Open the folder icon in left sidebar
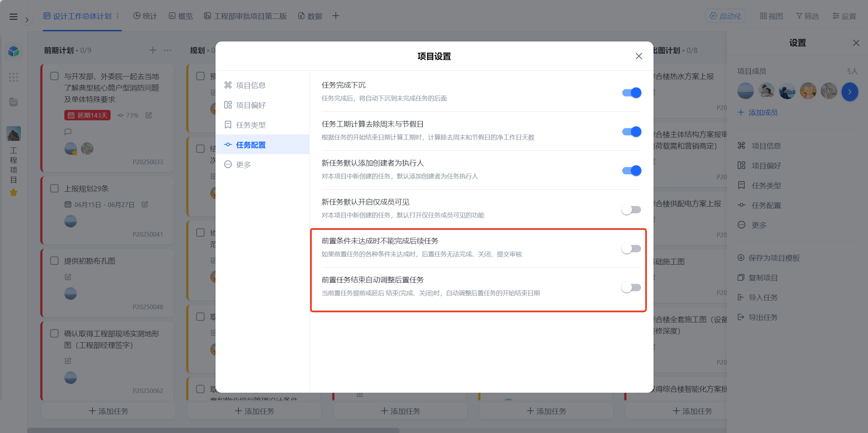This screenshot has height=433, width=868. pos(14,102)
